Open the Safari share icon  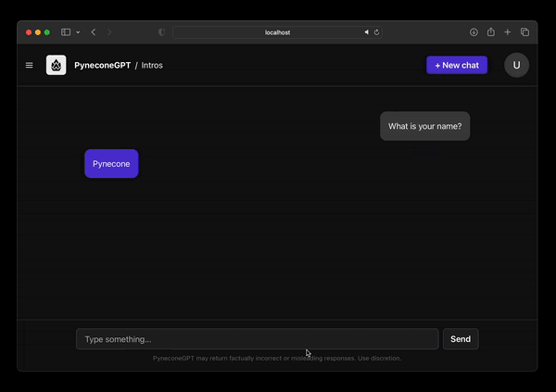pyautogui.click(x=491, y=32)
